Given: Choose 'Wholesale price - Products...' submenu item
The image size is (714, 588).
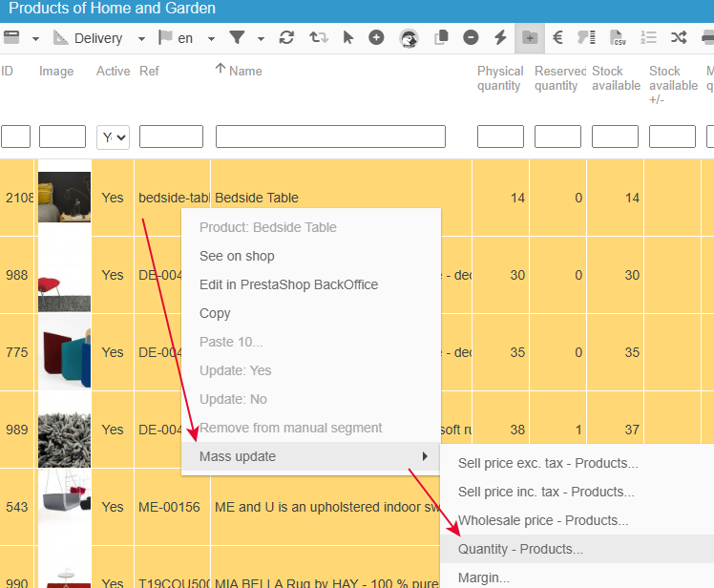Looking at the screenshot, I should click(x=577, y=520).
